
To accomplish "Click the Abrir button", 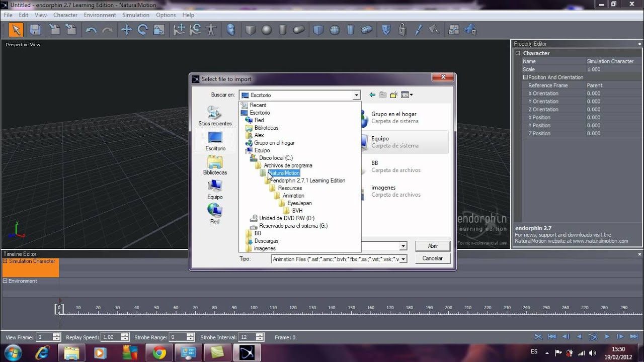I will pyautogui.click(x=433, y=246).
